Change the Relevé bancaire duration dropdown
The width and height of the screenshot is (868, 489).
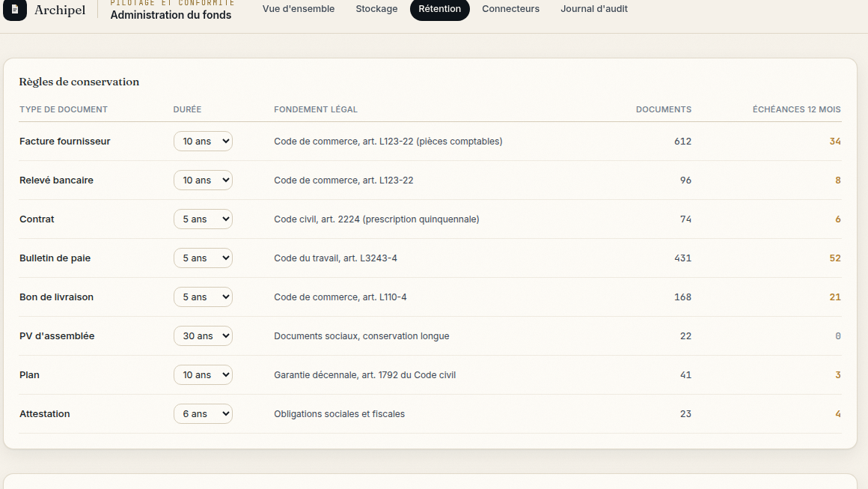[204, 180]
